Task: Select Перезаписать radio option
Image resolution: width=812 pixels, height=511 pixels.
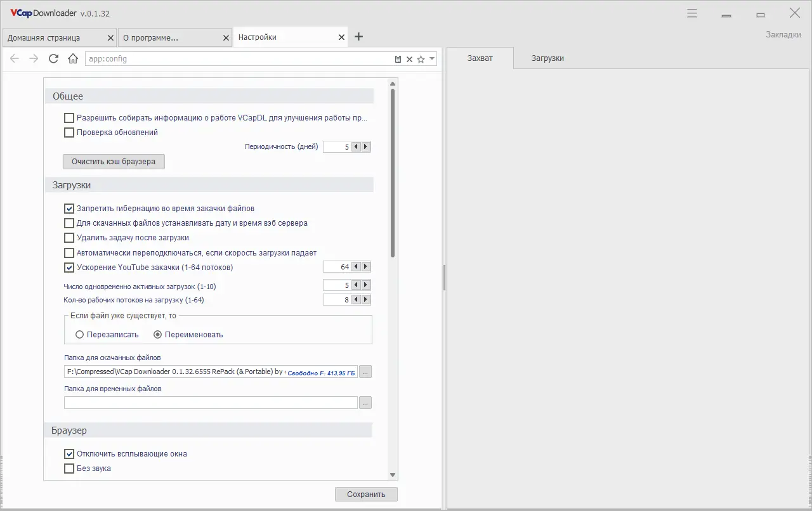Action: click(79, 335)
